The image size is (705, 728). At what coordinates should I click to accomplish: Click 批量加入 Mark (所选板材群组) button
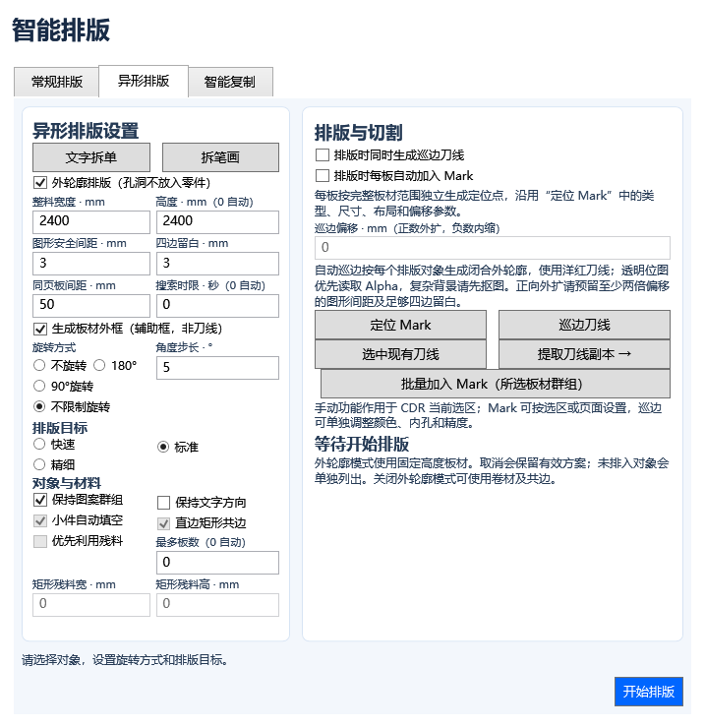496,384
